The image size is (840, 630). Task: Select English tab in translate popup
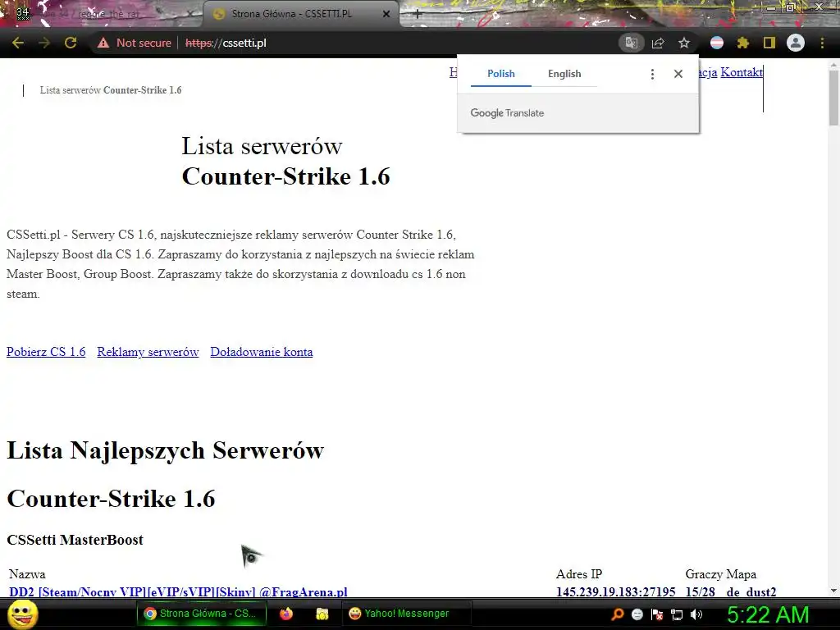point(564,74)
